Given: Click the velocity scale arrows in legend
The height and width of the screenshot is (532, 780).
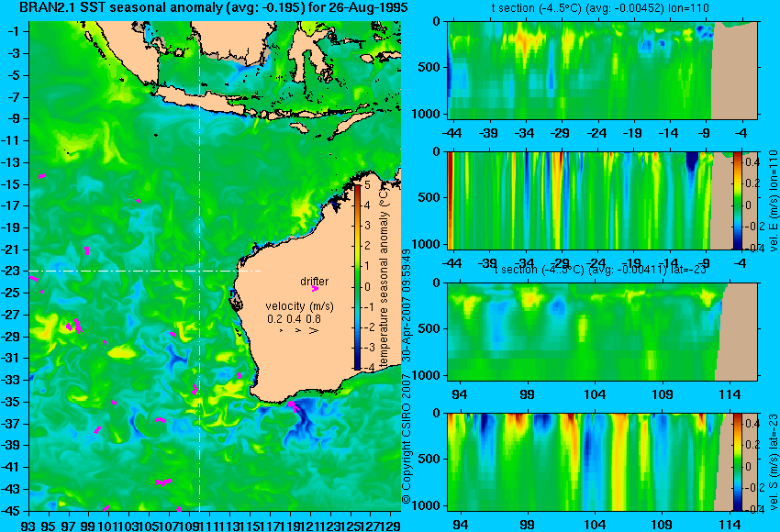Looking at the screenshot, I should pos(298,330).
